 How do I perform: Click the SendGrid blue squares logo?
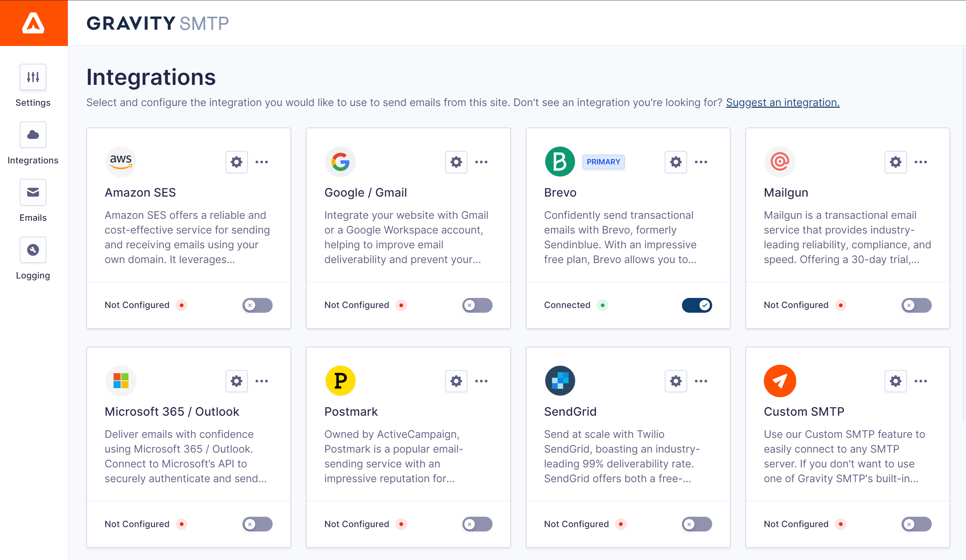560,381
